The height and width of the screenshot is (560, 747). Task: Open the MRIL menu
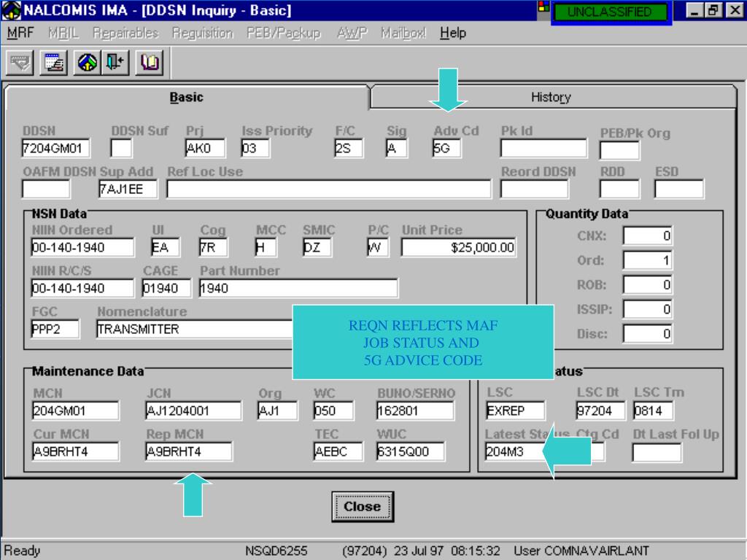pyautogui.click(x=63, y=33)
